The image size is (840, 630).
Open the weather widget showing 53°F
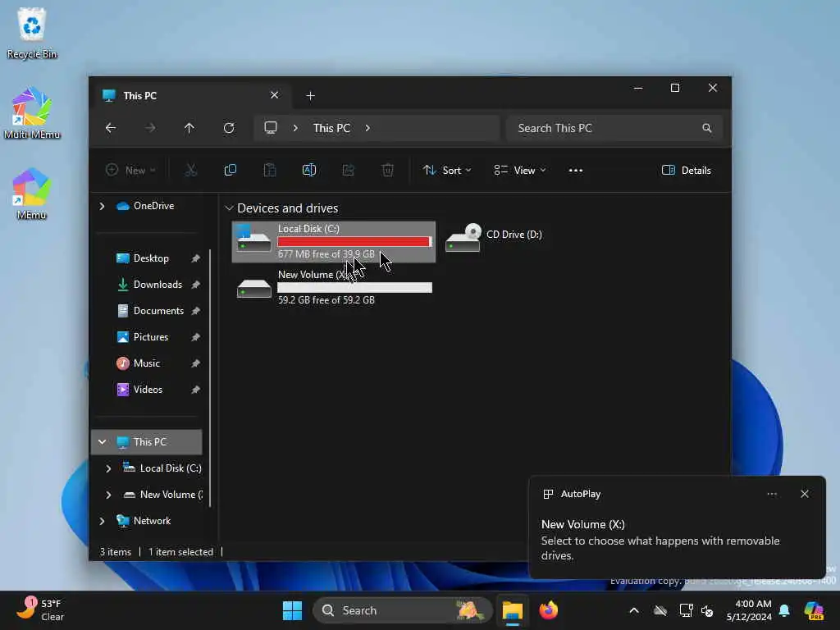click(x=40, y=610)
